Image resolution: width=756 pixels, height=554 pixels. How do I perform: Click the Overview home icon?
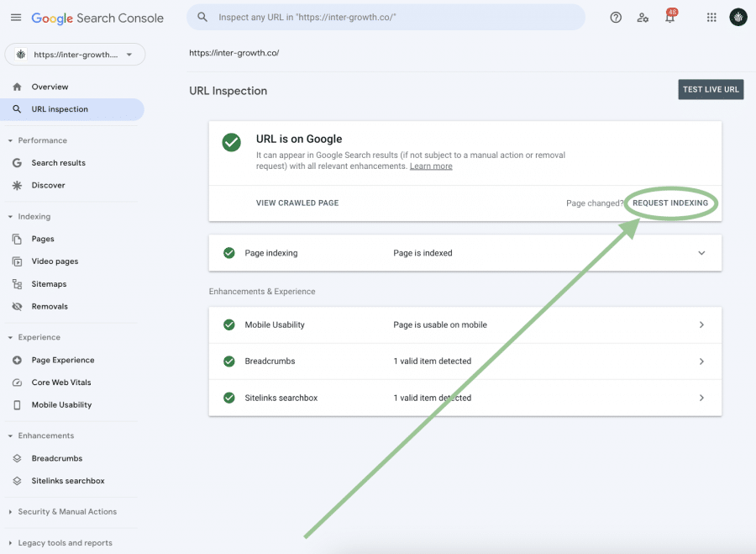pyautogui.click(x=17, y=87)
